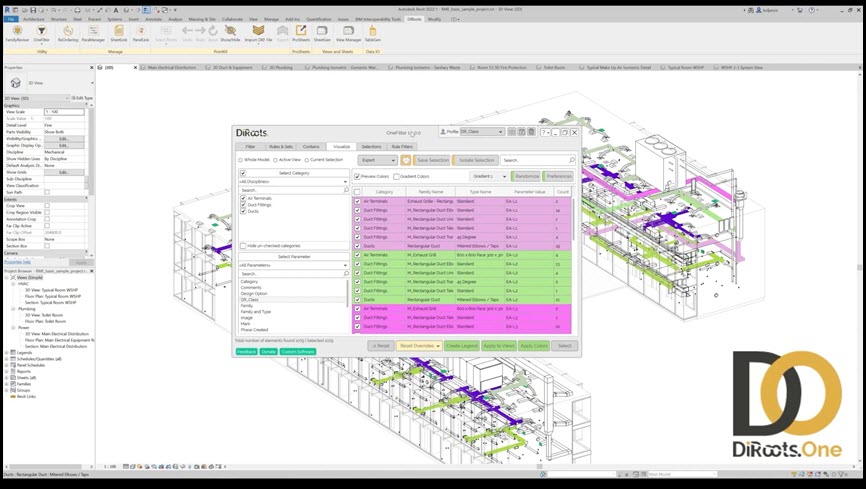Viewport: 866px width, 489px height.
Task: Open the help question mark menu in OneFilter
Action: pos(545,133)
